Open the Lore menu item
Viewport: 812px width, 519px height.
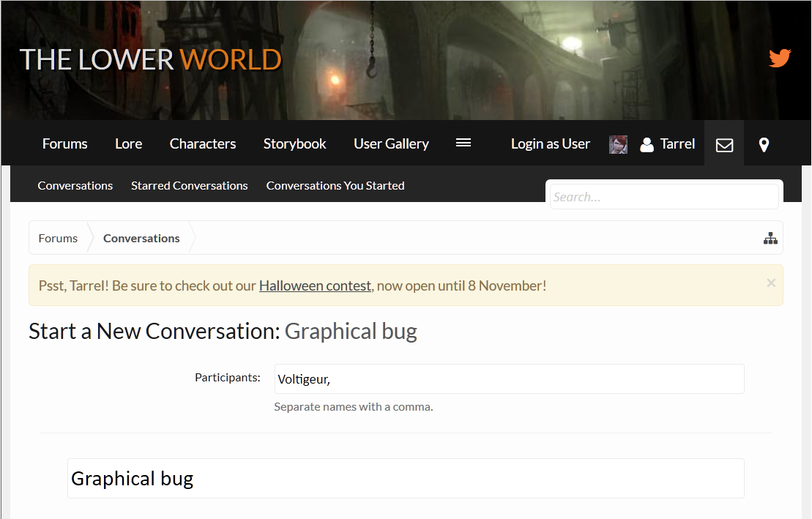coord(128,144)
